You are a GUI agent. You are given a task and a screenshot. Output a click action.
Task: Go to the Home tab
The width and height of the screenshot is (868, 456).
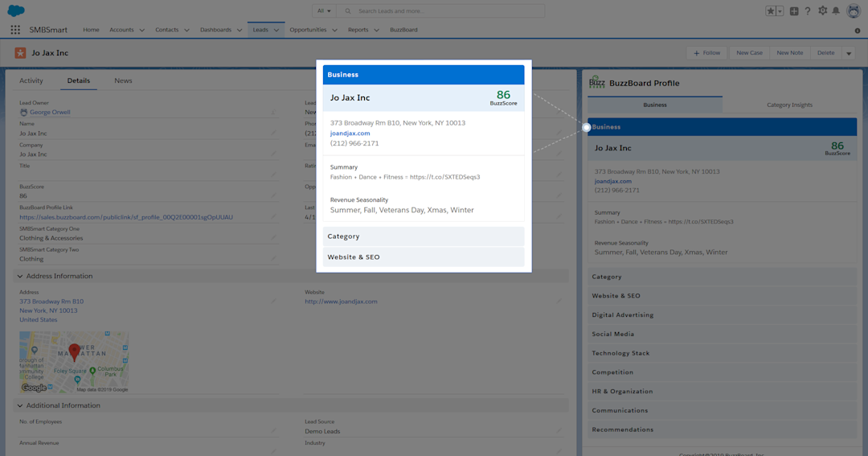(x=91, y=30)
